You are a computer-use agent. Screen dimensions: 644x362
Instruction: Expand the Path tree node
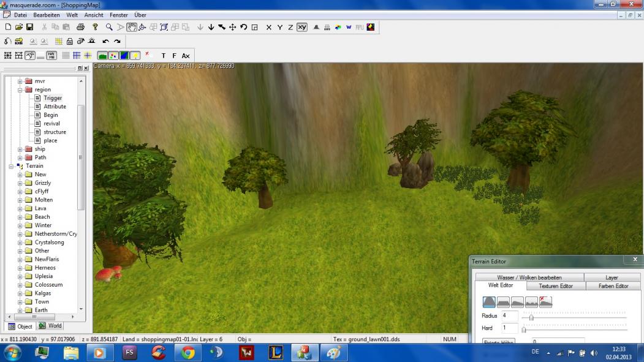point(20,157)
